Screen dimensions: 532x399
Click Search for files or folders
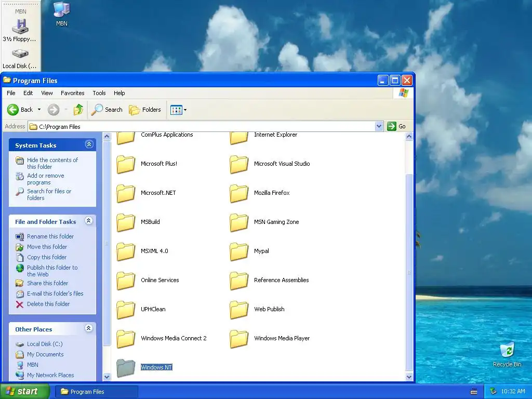tap(49, 194)
